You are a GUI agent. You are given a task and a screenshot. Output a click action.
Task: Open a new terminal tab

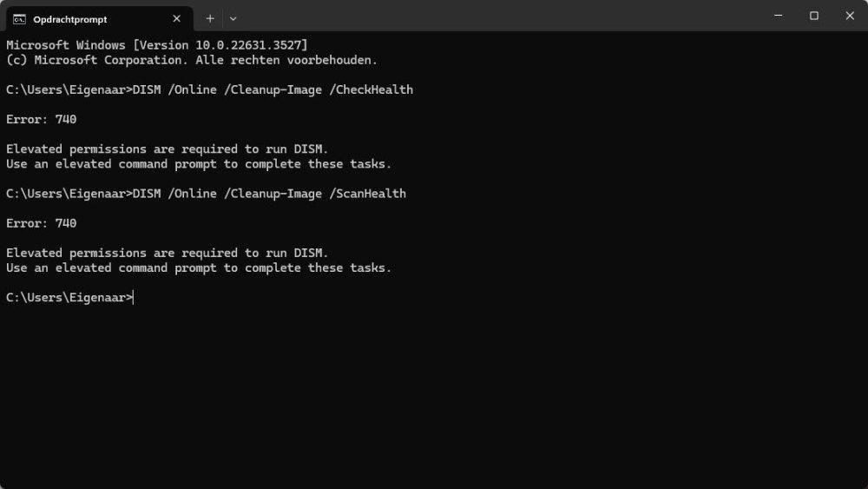click(210, 18)
